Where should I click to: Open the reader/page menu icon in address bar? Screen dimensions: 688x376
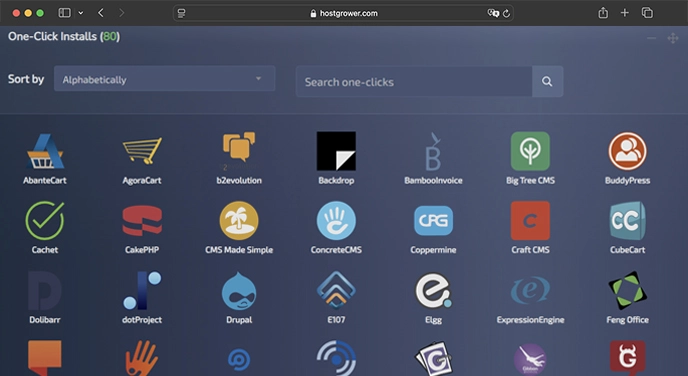tap(182, 13)
